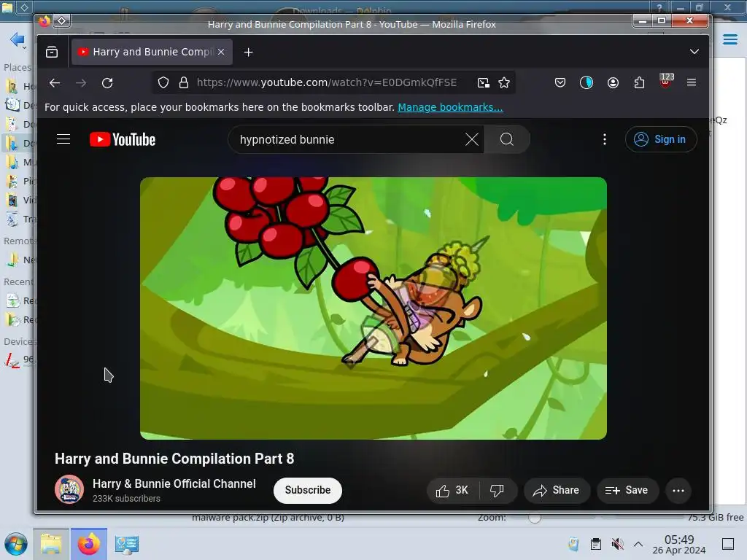Click tray notes/device icon
The width and height of the screenshot is (747, 560).
pos(573,544)
